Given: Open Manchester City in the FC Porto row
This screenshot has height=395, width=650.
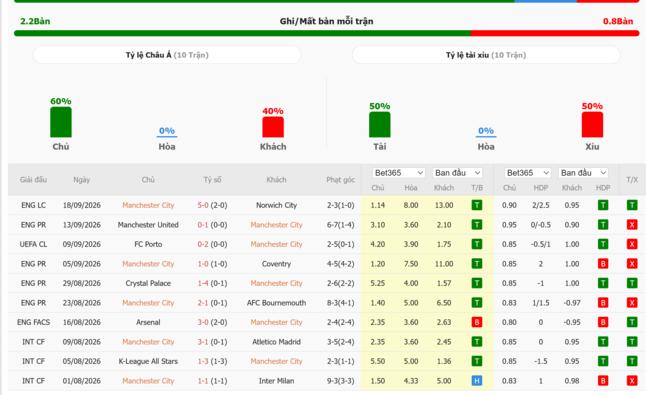Looking at the screenshot, I should (x=276, y=244).
